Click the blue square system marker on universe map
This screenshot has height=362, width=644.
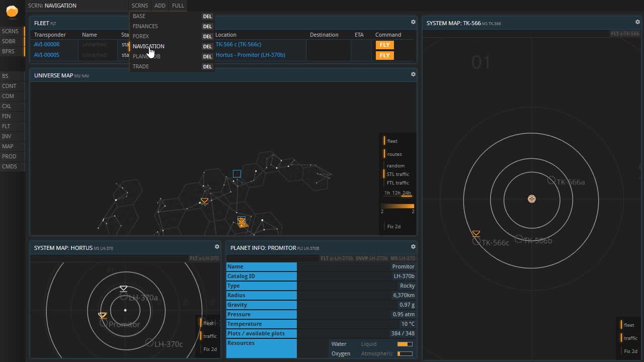click(x=237, y=173)
